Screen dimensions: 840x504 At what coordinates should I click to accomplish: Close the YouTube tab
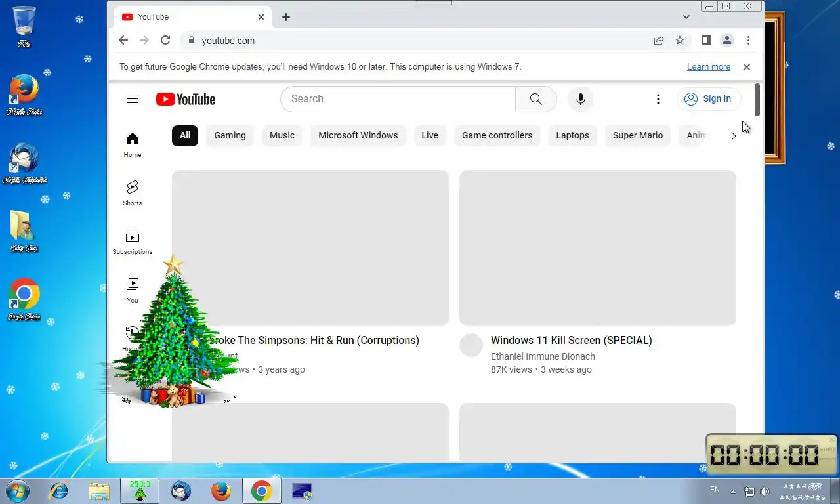[261, 17]
